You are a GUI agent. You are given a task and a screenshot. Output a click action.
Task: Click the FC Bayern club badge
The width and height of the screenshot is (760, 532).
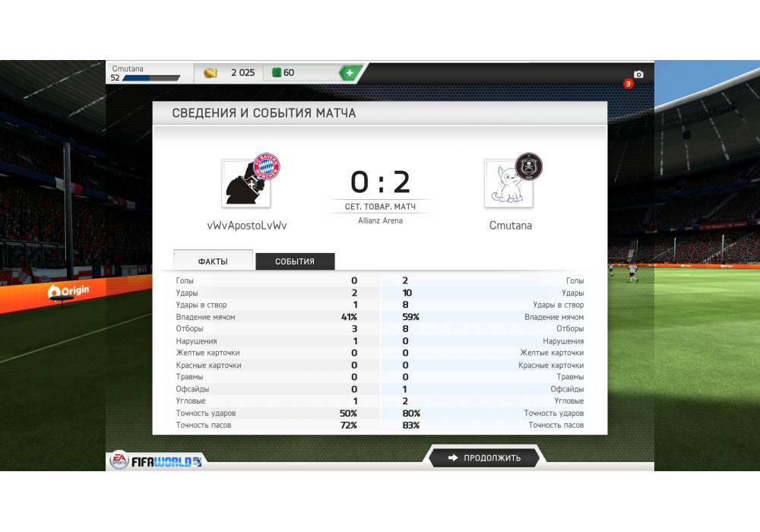[x=266, y=166]
